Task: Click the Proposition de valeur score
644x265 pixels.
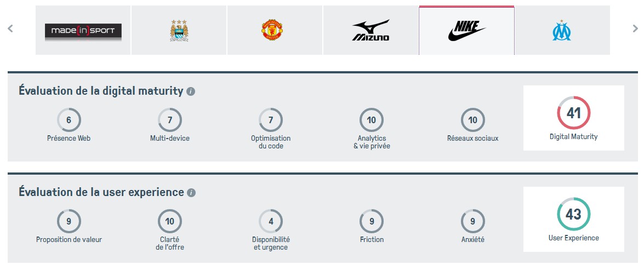Action: tap(69, 221)
